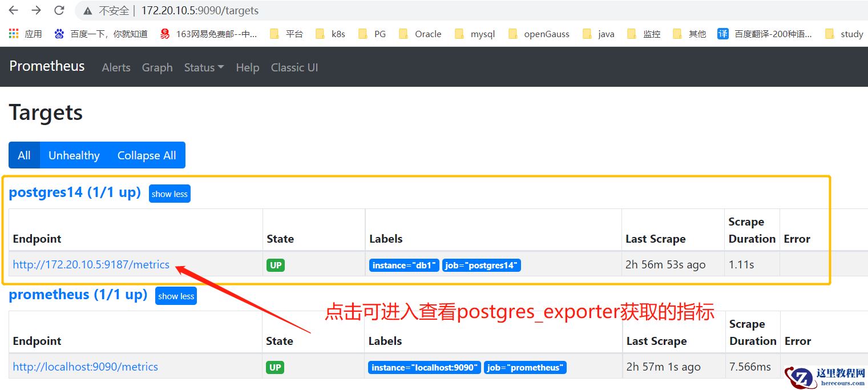The height and width of the screenshot is (390, 868).
Task: Switch to Classic UI
Action: tap(294, 67)
